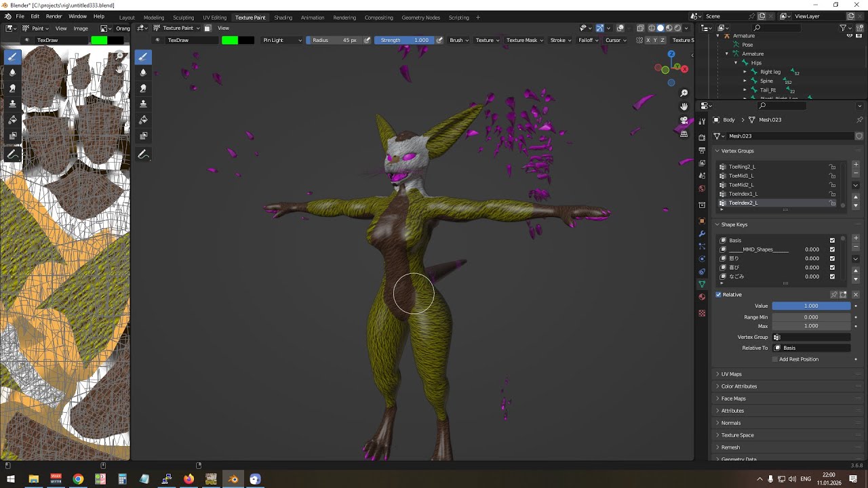Select the Soften tool in 3D viewport toolbar
The image size is (868, 488).
(143, 73)
